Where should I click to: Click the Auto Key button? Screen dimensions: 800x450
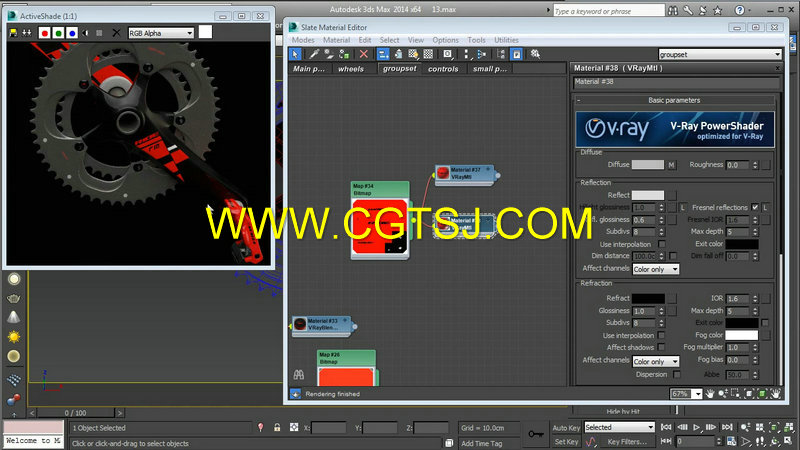click(566, 428)
